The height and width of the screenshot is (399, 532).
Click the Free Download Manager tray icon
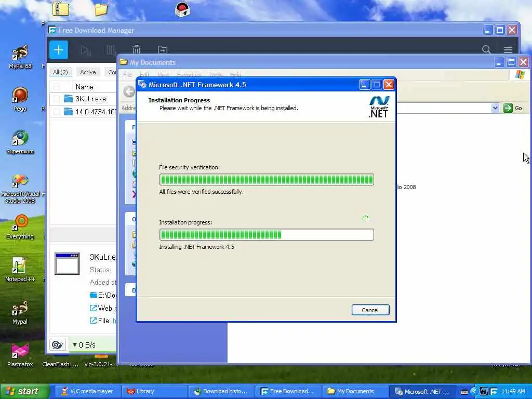point(494,392)
